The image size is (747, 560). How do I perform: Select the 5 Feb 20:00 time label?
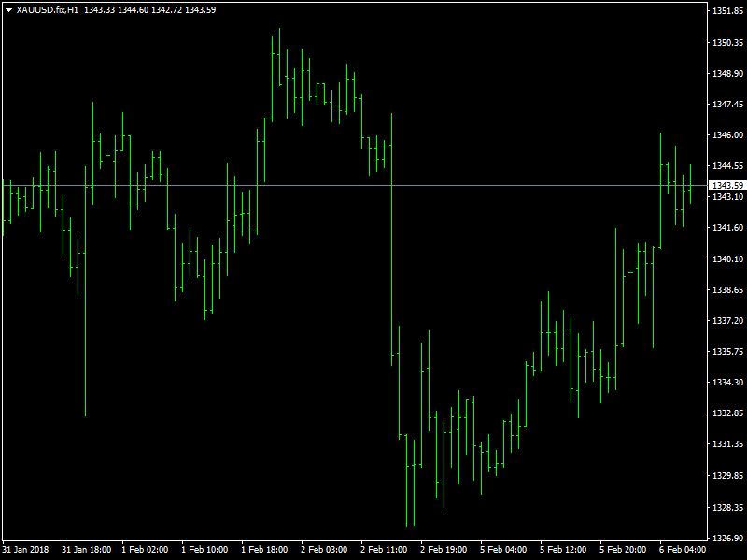[623, 549]
